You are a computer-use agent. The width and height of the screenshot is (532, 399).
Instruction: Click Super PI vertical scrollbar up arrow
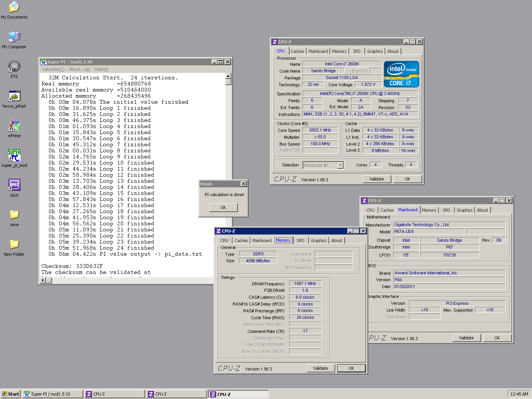pos(228,76)
